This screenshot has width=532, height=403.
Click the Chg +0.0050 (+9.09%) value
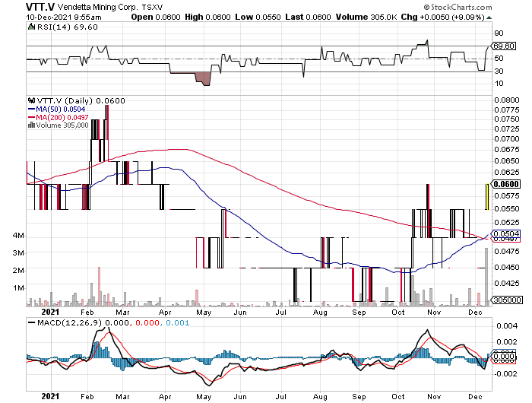point(443,17)
